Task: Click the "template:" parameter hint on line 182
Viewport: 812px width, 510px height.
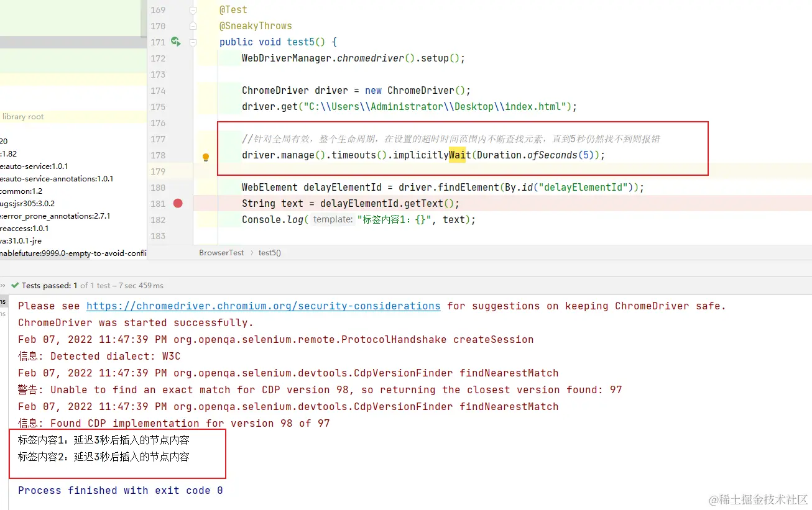Action: [333, 220]
